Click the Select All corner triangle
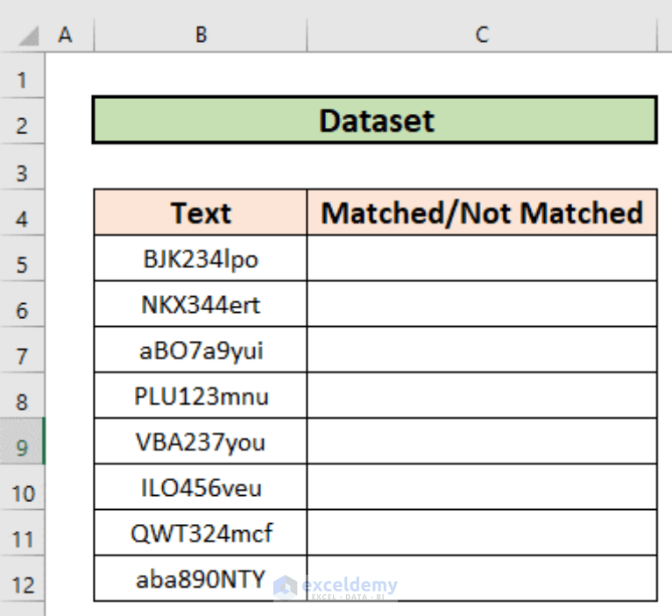This screenshot has height=616, width=672. pos(29,36)
